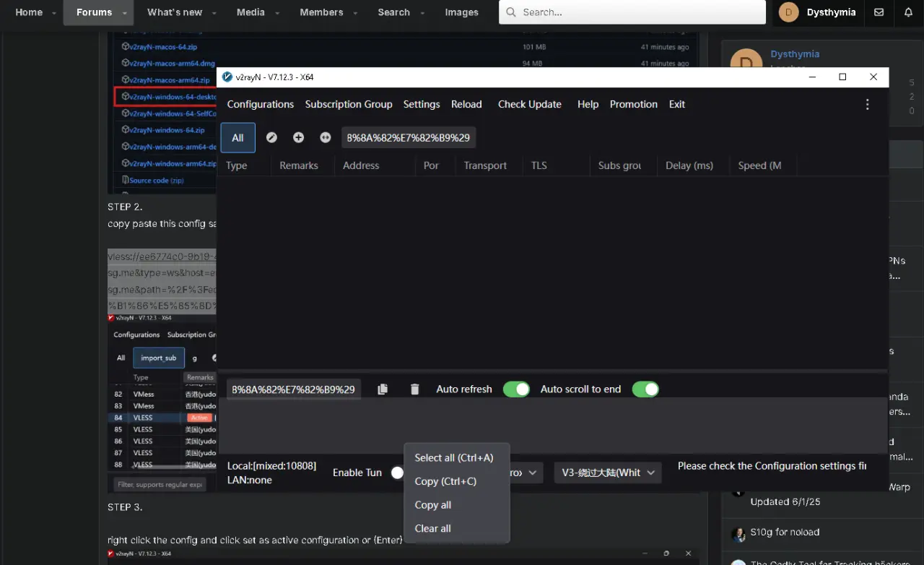Expand the Forums nav dropdown arrow
The image size is (924, 565).
click(x=125, y=13)
